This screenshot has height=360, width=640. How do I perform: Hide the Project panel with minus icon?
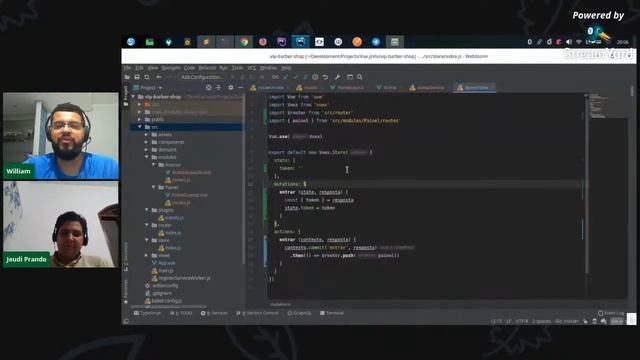[x=240, y=88]
